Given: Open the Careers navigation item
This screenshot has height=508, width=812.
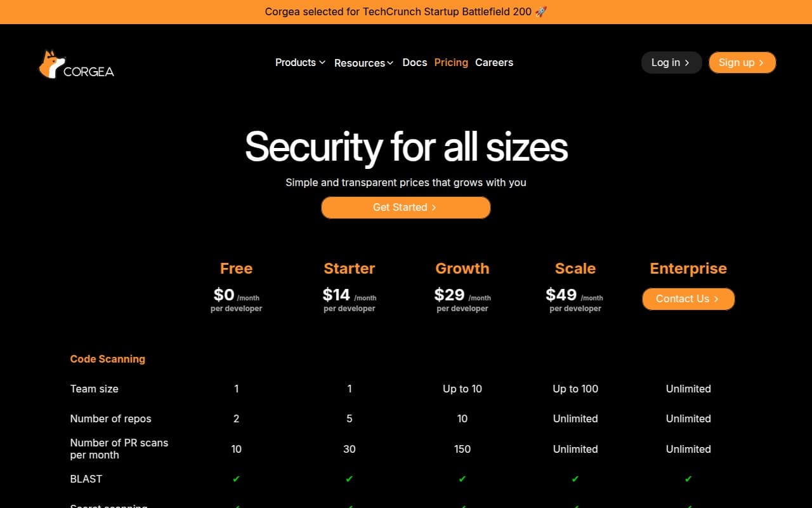Looking at the screenshot, I should [x=494, y=62].
